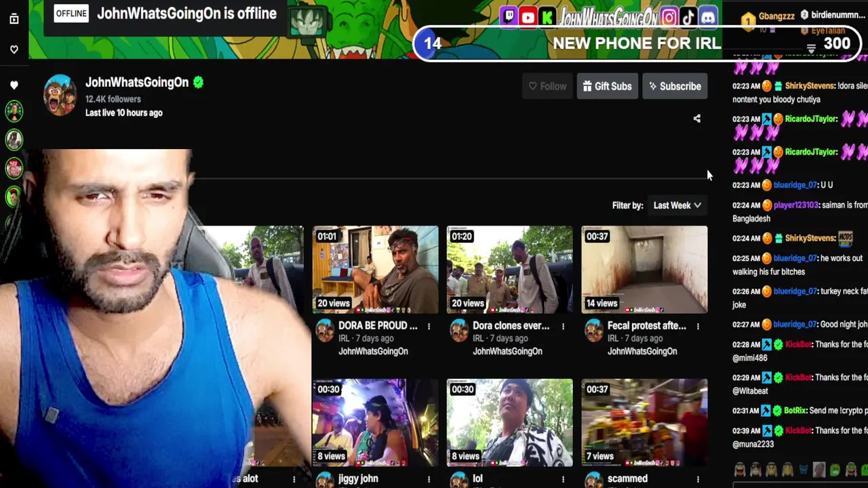Play the jiggy john clip thumbnail
This screenshot has height=488, width=868.
pyautogui.click(x=375, y=423)
